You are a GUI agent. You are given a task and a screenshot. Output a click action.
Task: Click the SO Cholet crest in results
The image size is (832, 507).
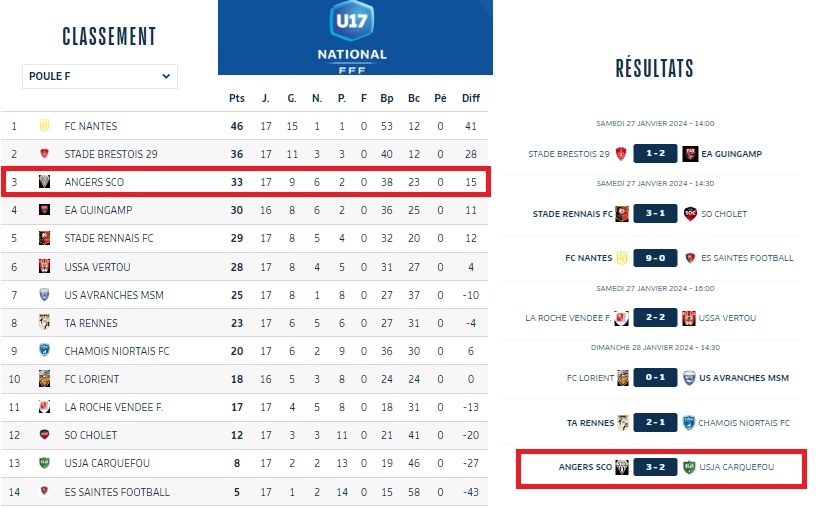(x=690, y=213)
